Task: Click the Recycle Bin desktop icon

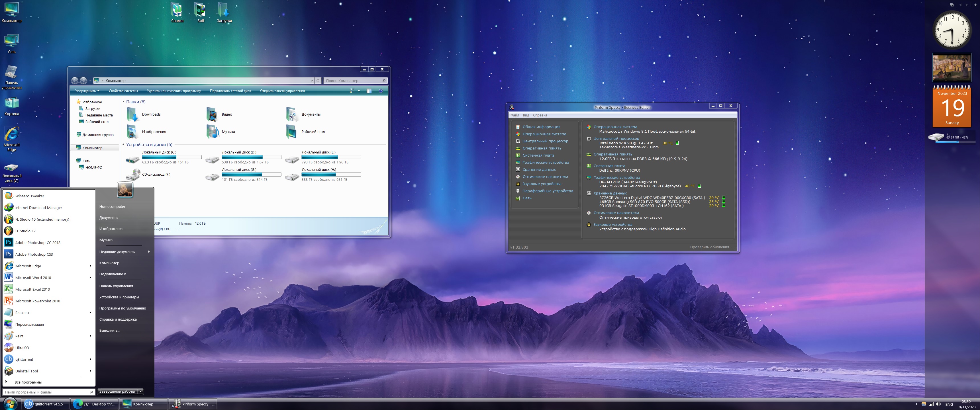Action: point(11,103)
